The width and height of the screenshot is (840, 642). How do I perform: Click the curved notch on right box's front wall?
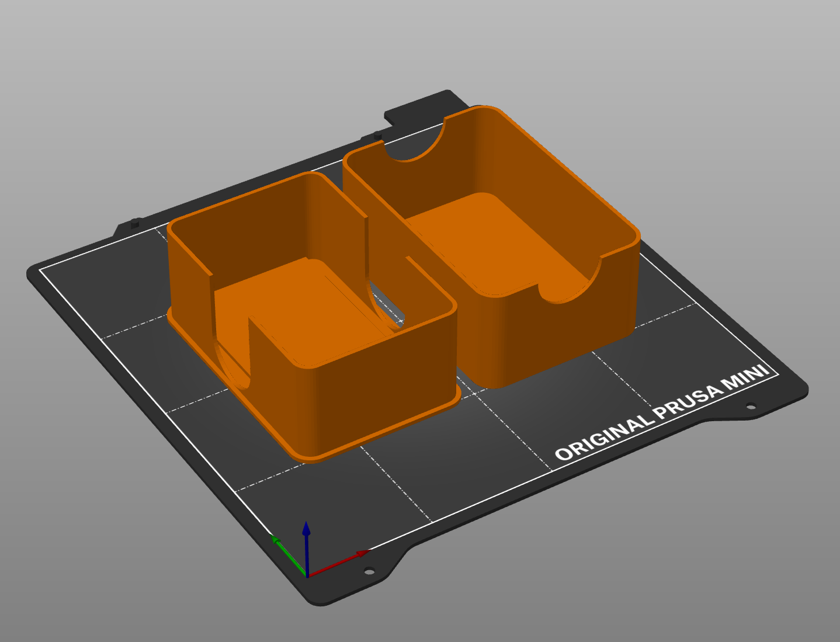click(570, 287)
